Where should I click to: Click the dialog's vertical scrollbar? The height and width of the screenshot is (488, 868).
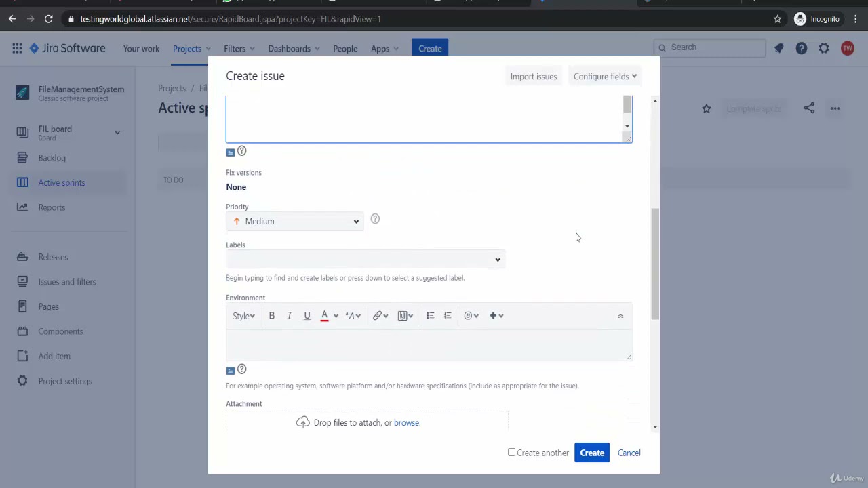[654, 264]
